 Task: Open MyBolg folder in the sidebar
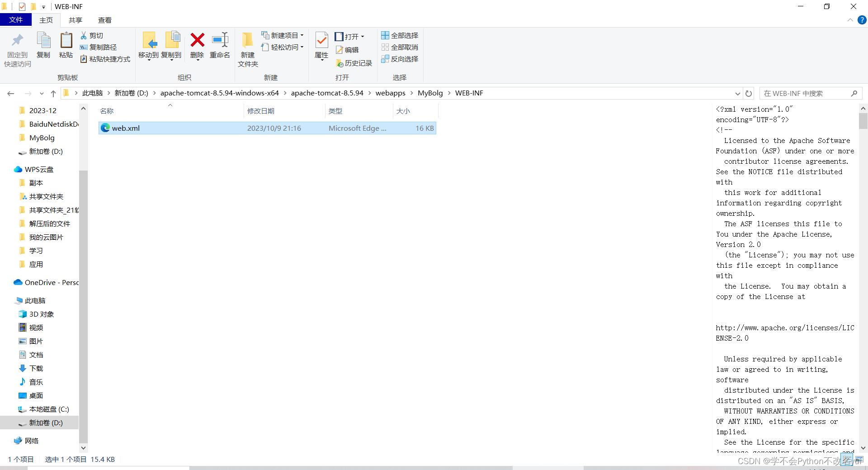(42, 138)
